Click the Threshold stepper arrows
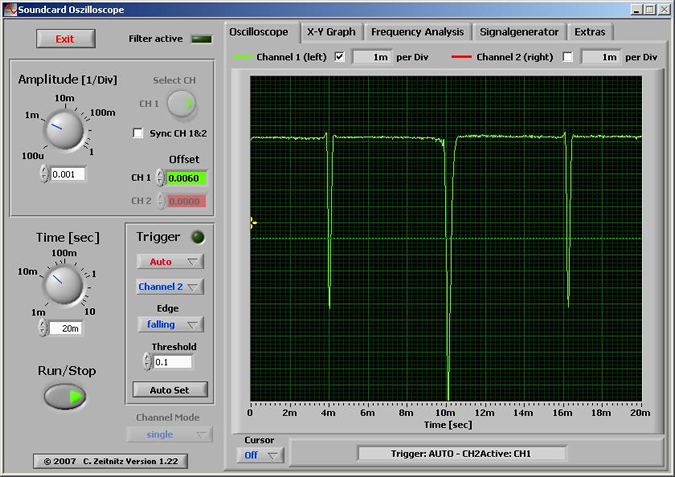 point(147,362)
